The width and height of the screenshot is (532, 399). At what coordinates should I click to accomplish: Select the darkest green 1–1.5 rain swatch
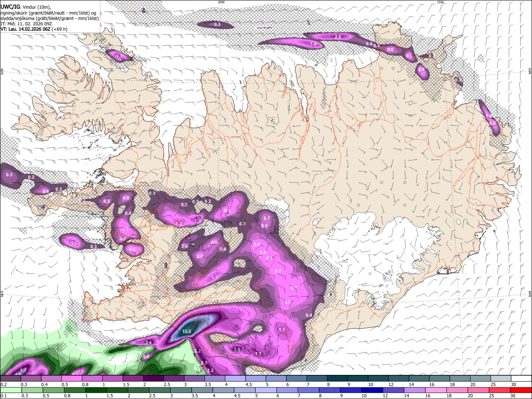tap(97, 390)
